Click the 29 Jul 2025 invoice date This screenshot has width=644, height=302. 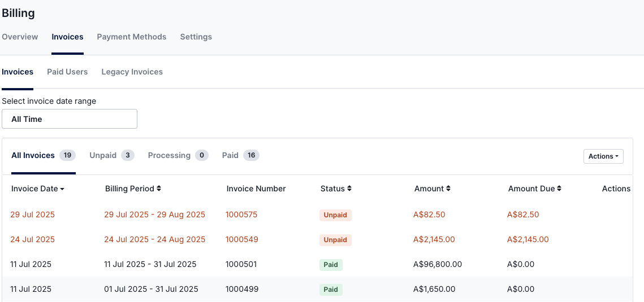tap(32, 215)
